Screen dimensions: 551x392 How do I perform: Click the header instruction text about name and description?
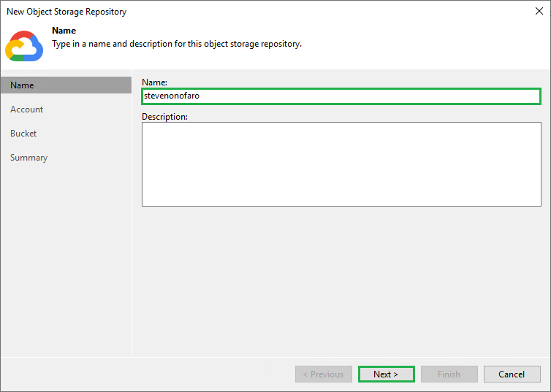pos(177,44)
